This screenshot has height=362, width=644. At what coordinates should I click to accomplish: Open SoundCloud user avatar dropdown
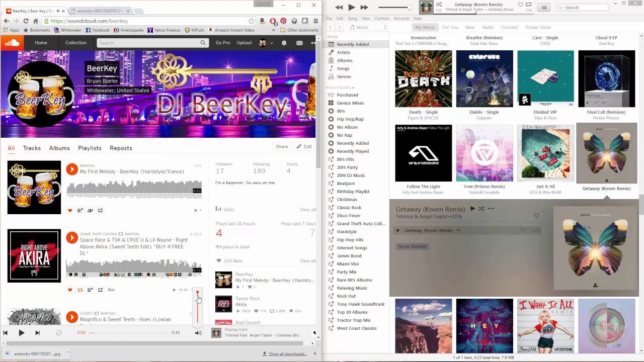[264, 43]
